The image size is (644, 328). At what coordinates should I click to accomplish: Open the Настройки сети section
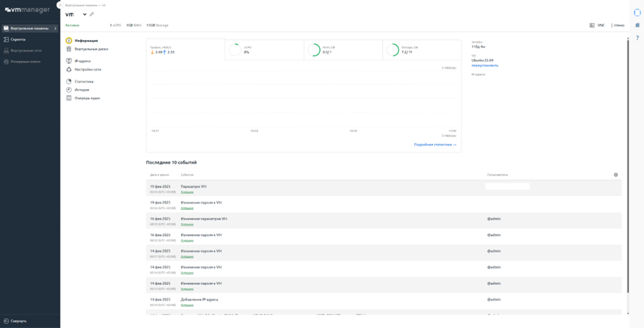point(88,70)
